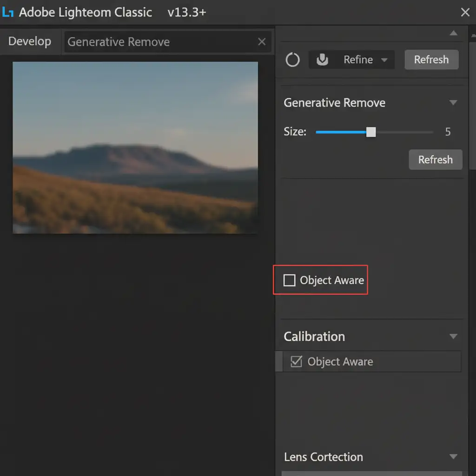476x476 pixels.
Task: Switch to the Develop tab
Action: click(x=30, y=41)
